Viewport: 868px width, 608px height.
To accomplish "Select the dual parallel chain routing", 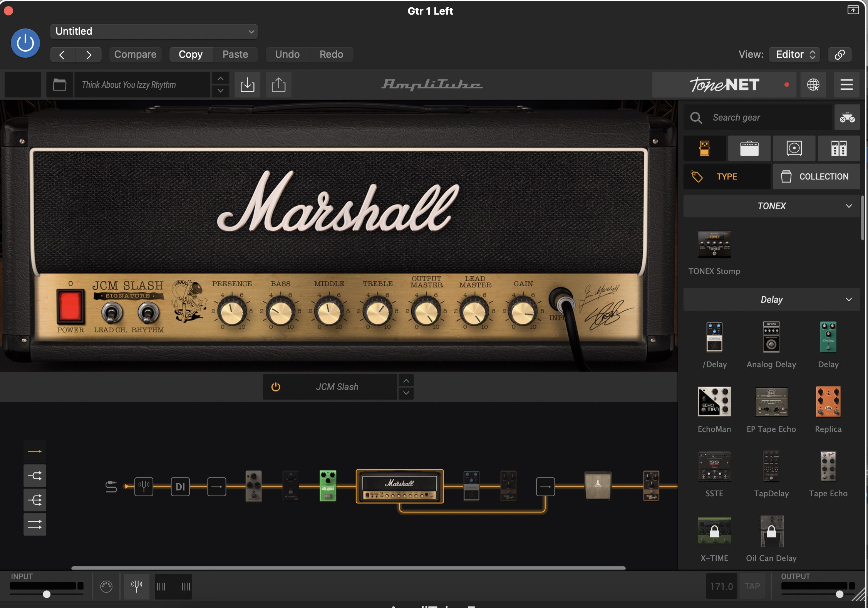I will [35, 524].
